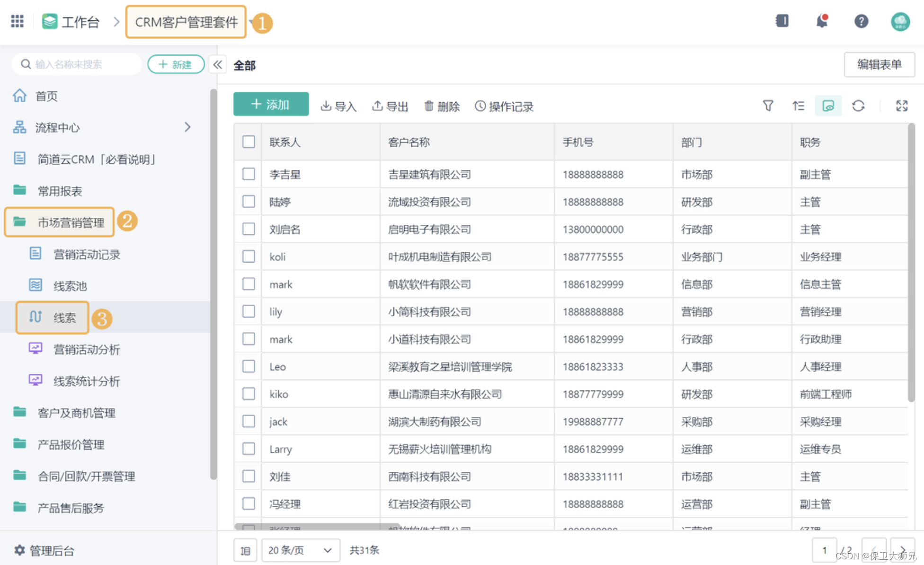This screenshot has height=565, width=924.
Task: Click the user avatar icon
Action: click(x=900, y=21)
